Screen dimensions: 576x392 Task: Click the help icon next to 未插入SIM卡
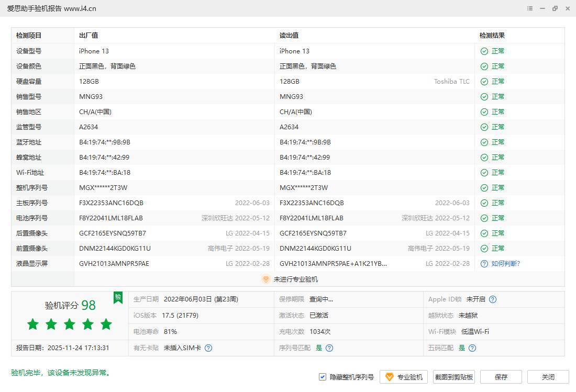click(x=208, y=348)
